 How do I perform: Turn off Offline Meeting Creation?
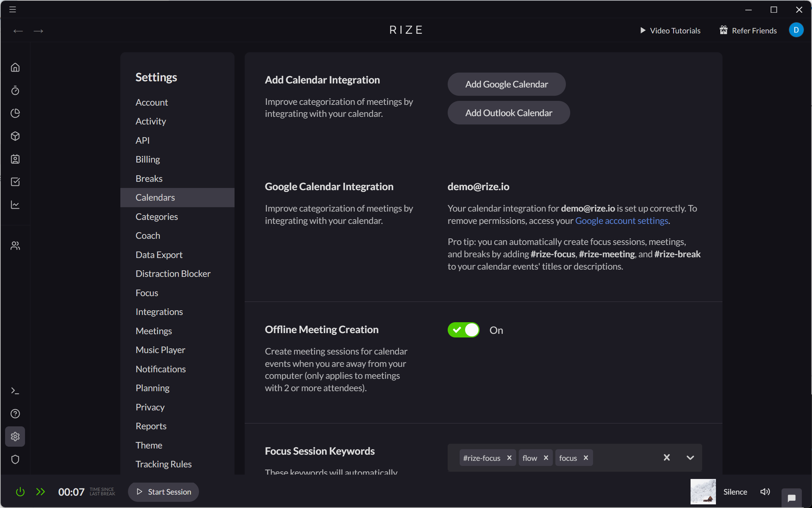point(463,330)
